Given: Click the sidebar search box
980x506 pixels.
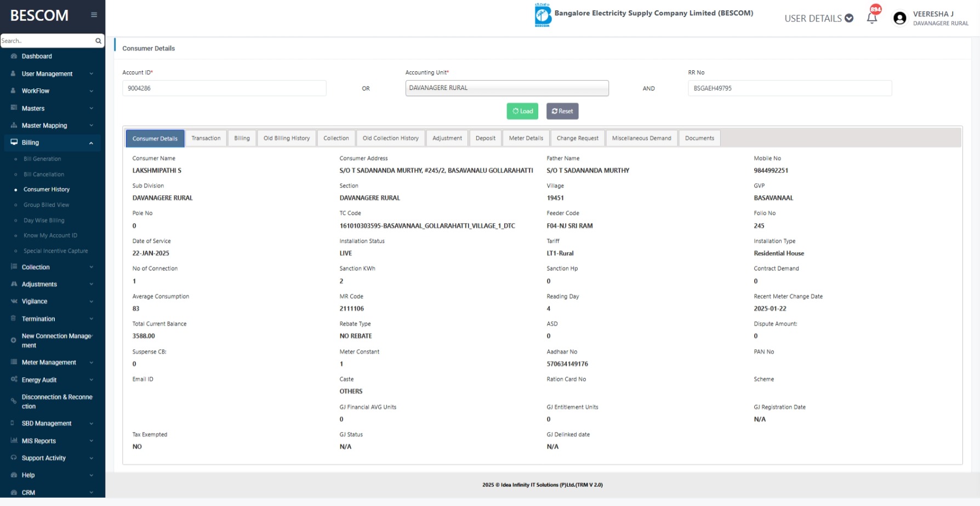Looking at the screenshot, I should point(47,41).
